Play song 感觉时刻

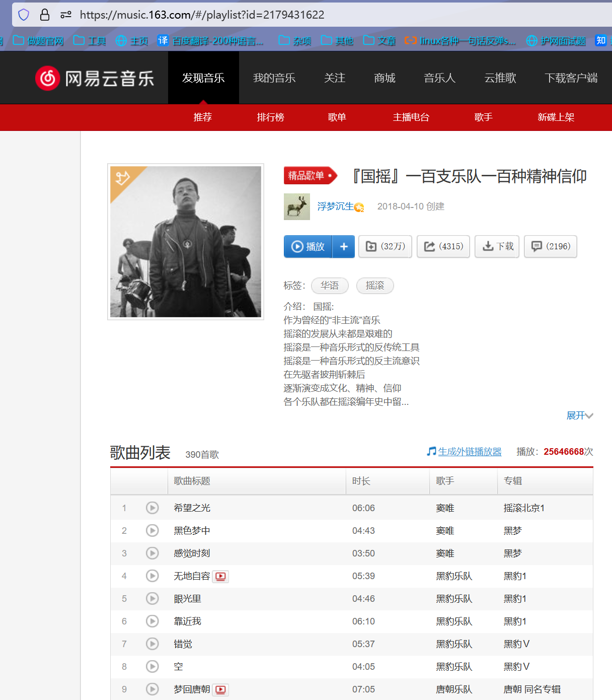(152, 553)
